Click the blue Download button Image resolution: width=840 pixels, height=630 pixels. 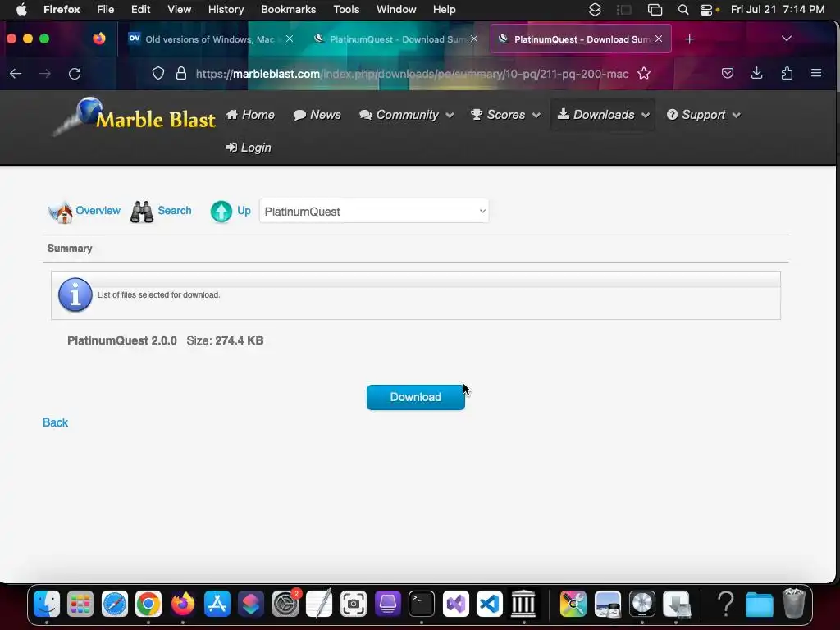415,397
